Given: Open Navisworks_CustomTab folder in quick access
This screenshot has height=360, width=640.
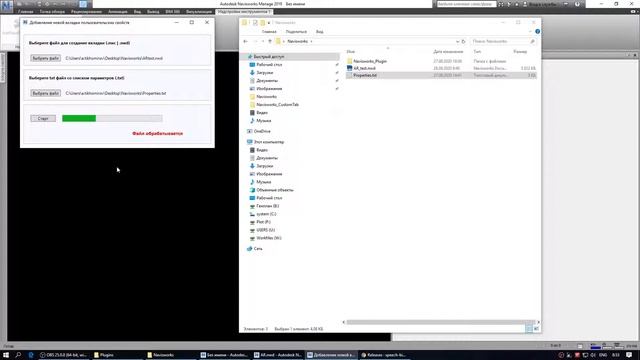Looking at the screenshot, I should pyautogui.click(x=278, y=104).
